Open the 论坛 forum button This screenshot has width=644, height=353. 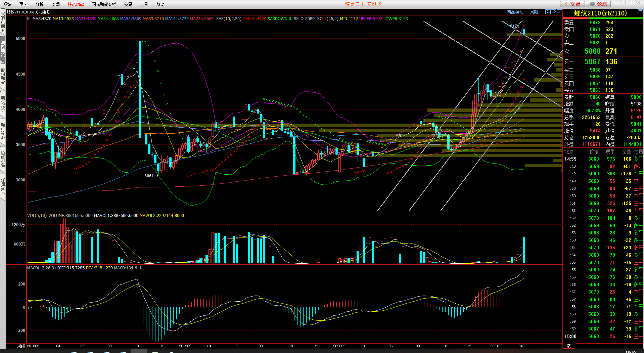pyautogui.click(x=599, y=4)
